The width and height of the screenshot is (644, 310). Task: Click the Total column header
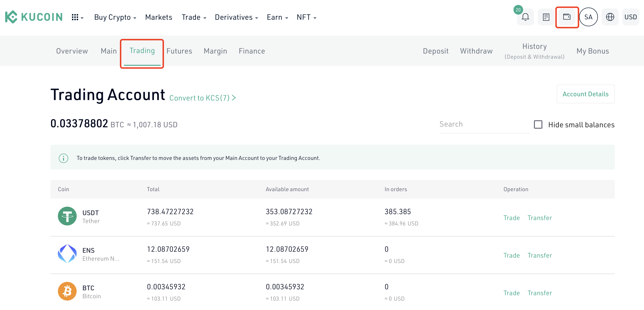pos(153,189)
